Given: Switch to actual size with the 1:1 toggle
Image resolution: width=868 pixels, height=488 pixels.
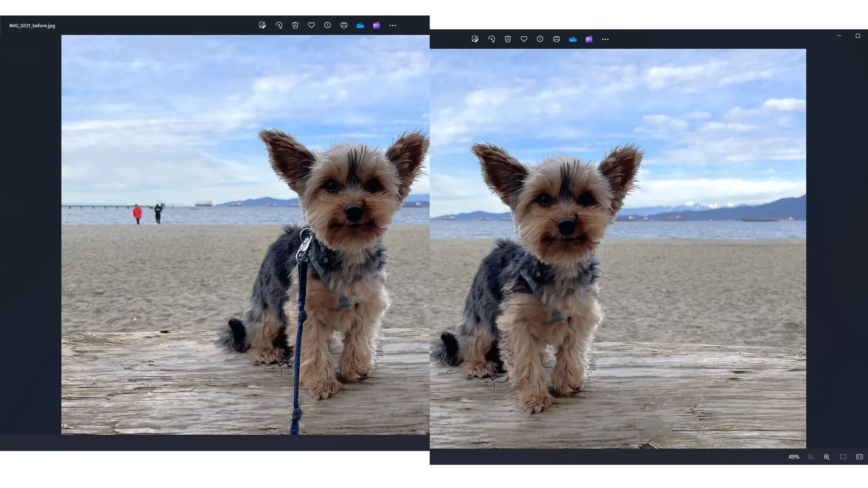Looking at the screenshot, I should point(859,457).
